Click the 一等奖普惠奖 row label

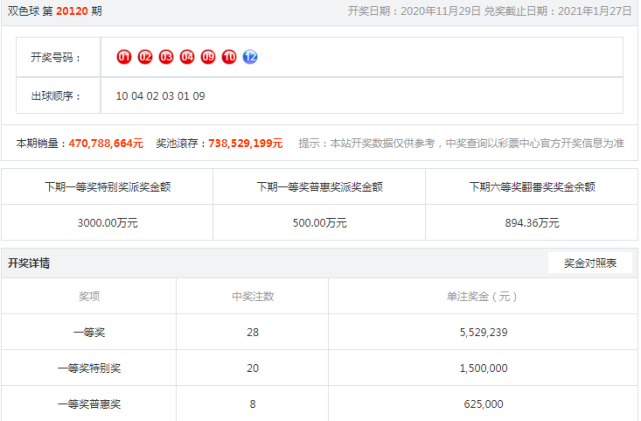tap(89, 404)
